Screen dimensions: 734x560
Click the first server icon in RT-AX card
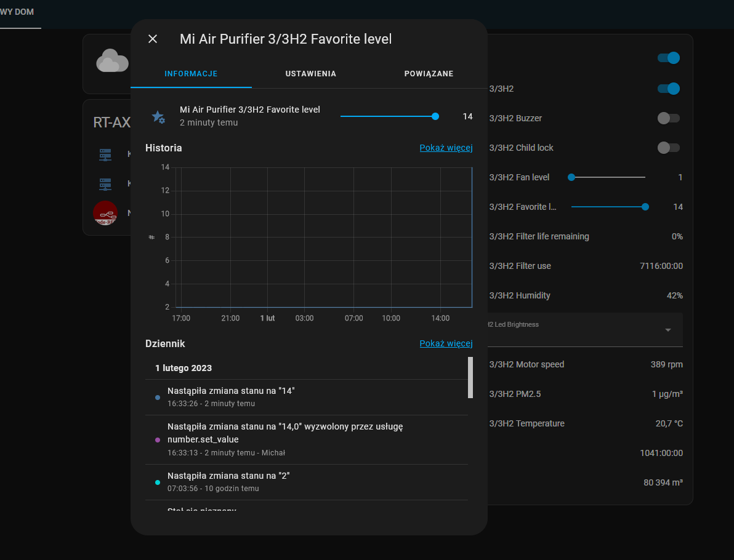pyautogui.click(x=105, y=154)
